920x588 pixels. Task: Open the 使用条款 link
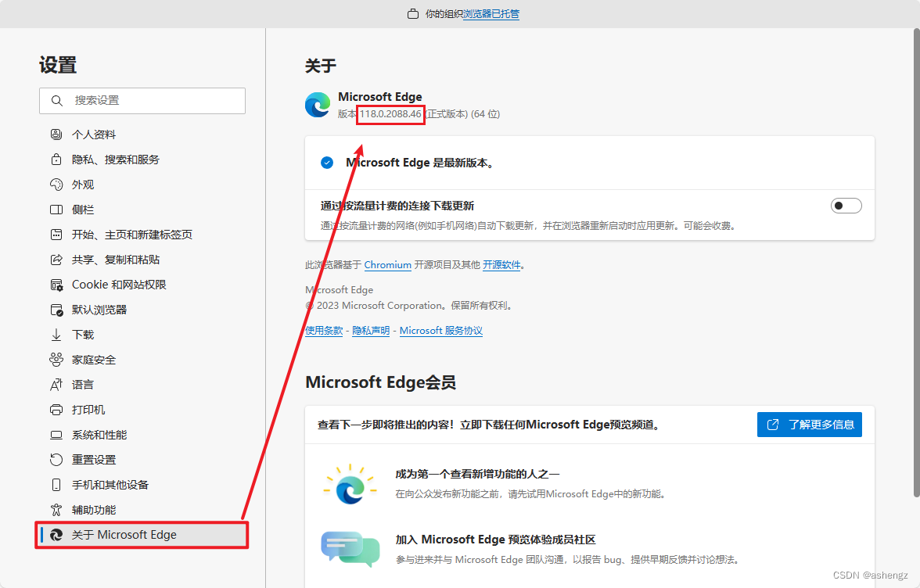tap(324, 331)
